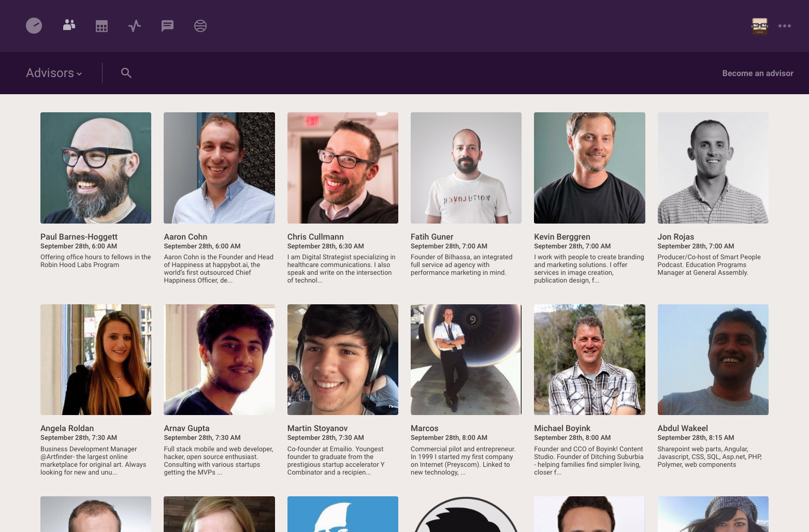Open Jon Rojas's profile picture
This screenshot has width=809, height=532.
[x=713, y=168]
